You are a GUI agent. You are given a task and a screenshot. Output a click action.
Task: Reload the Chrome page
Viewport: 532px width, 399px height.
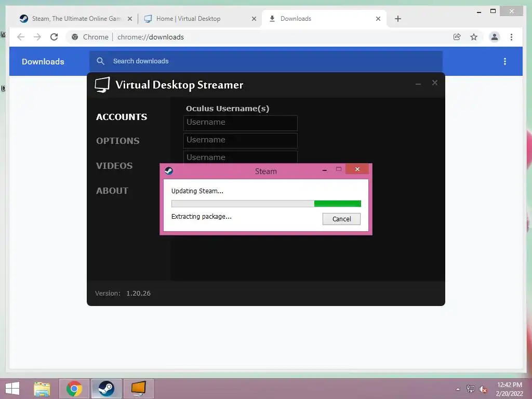pos(54,37)
